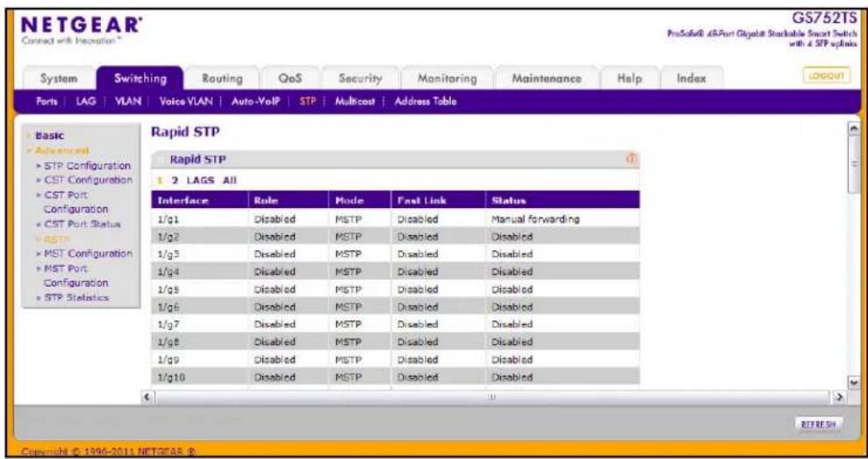
Task: Select the 1/g6 interface row
Action: click(x=395, y=307)
